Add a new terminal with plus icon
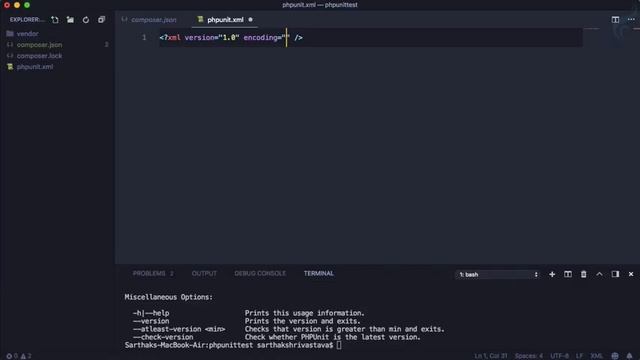 click(552, 274)
